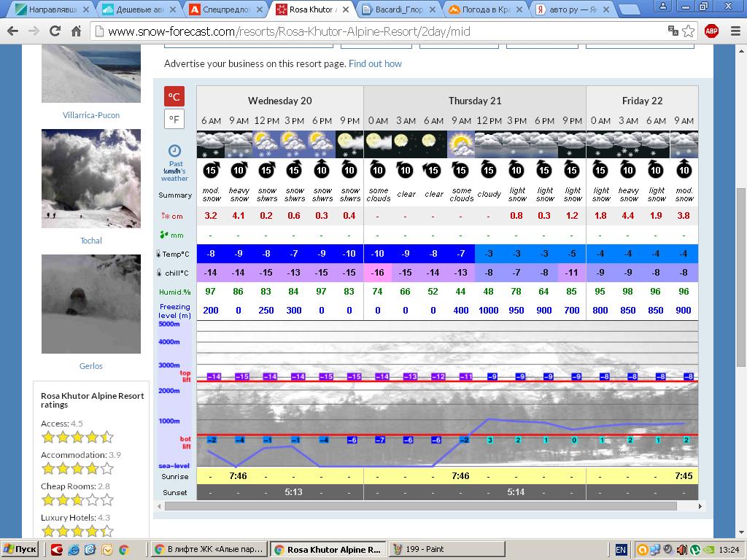Image resolution: width=747 pixels, height=560 pixels.
Task: Open Internet Explorer from the quick launch
Action: pos(74,550)
